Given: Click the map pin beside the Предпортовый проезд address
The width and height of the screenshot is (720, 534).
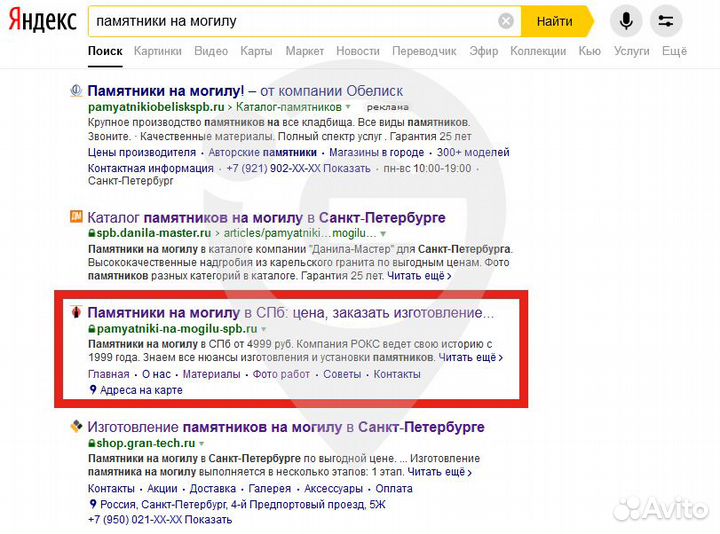Looking at the screenshot, I should (93, 504).
